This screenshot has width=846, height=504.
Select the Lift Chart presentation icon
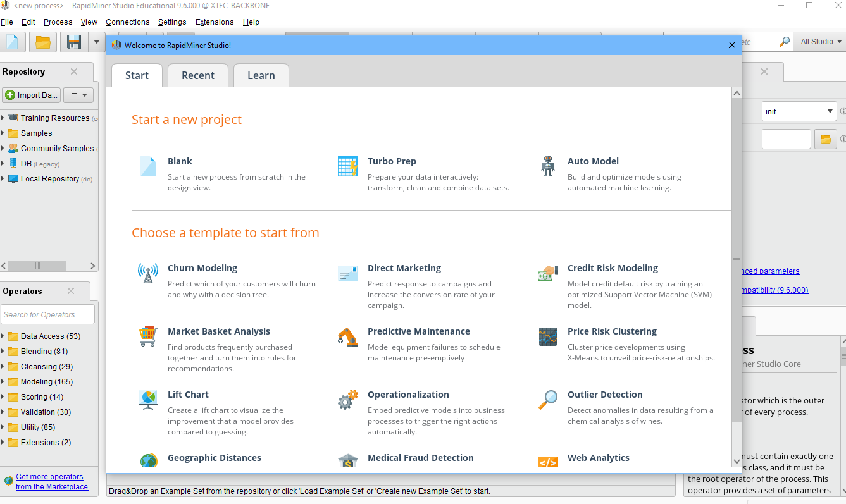(x=148, y=400)
